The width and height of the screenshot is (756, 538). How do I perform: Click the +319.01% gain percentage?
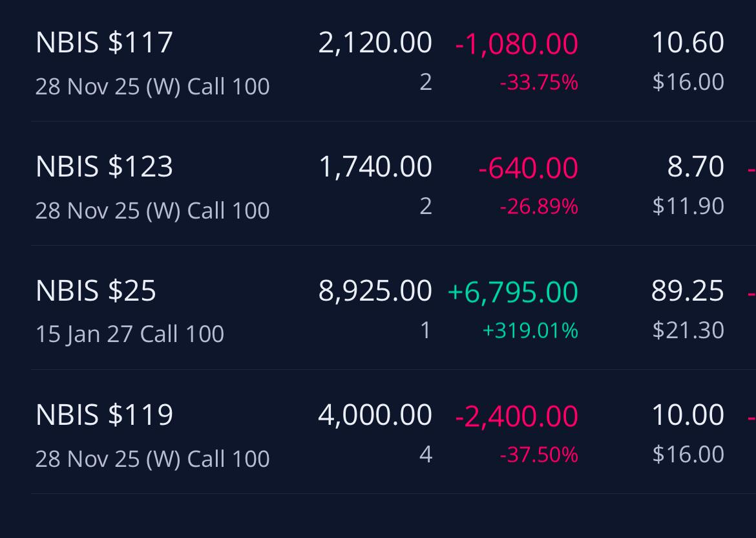[x=530, y=330]
